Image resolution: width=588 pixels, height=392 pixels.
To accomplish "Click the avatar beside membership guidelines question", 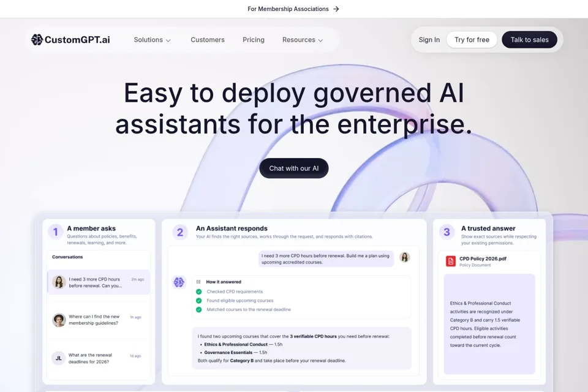I will [x=59, y=320].
